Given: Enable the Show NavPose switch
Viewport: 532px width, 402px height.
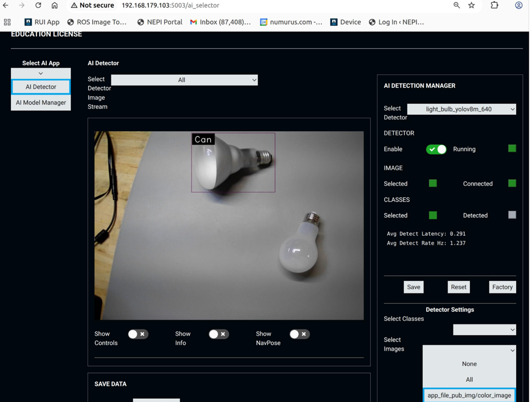Looking at the screenshot, I should coord(299,334).
